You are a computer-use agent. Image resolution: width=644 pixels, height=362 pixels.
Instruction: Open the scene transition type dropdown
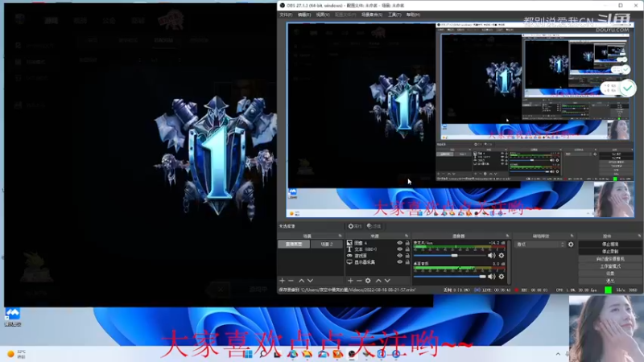tap(540, 245)
